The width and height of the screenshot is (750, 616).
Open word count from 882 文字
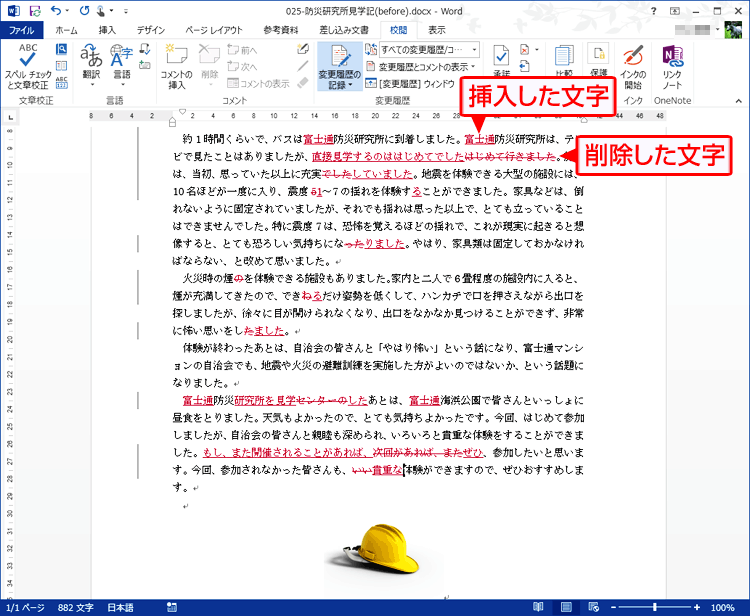pos(76,607)
